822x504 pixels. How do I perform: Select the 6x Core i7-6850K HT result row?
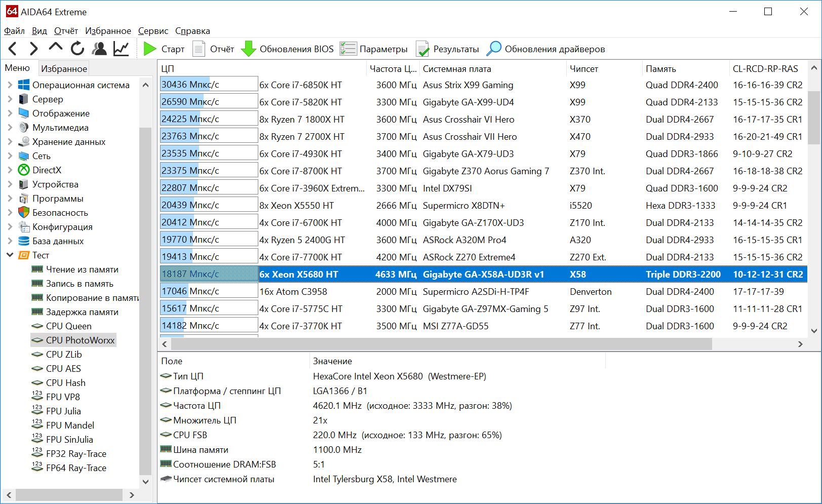coord(483,85)
